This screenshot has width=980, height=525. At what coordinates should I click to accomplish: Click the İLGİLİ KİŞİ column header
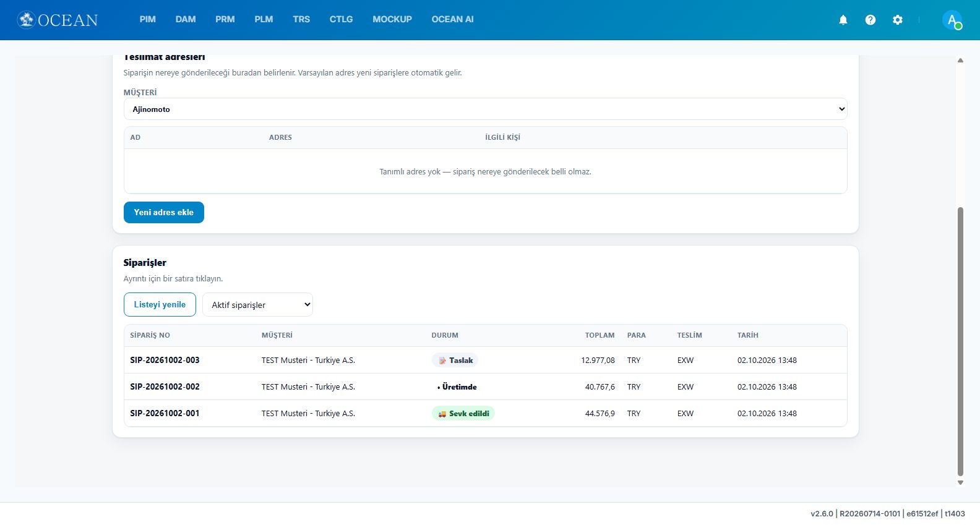coord(502,137)
